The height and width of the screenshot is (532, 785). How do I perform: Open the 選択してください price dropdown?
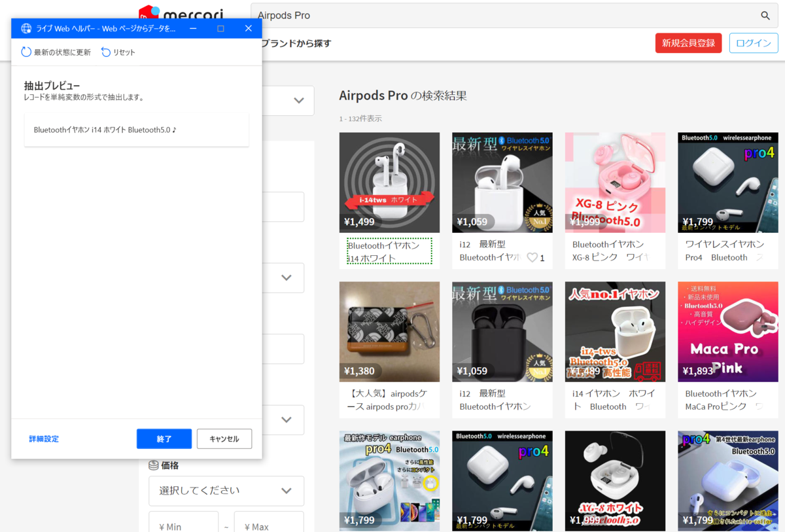226,491
